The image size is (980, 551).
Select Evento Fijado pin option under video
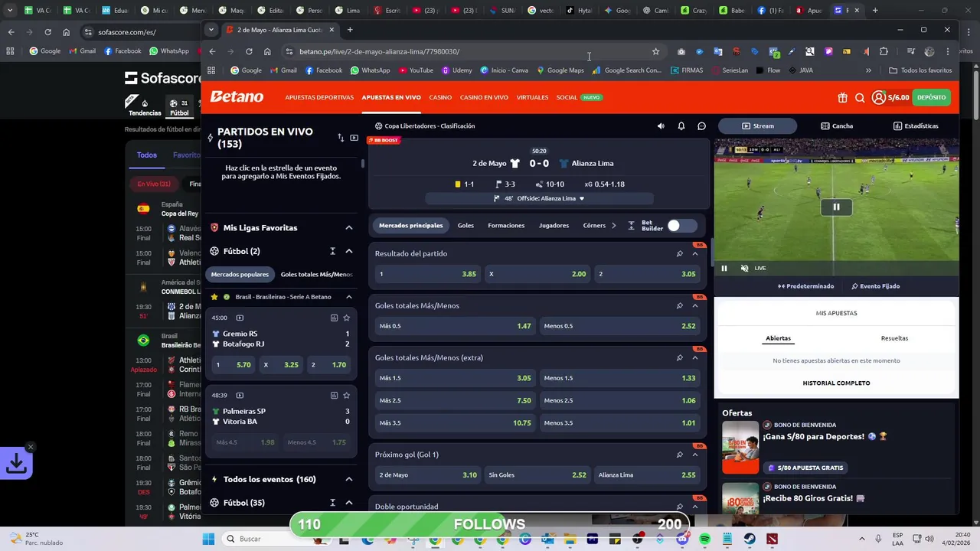click(875, 286)
